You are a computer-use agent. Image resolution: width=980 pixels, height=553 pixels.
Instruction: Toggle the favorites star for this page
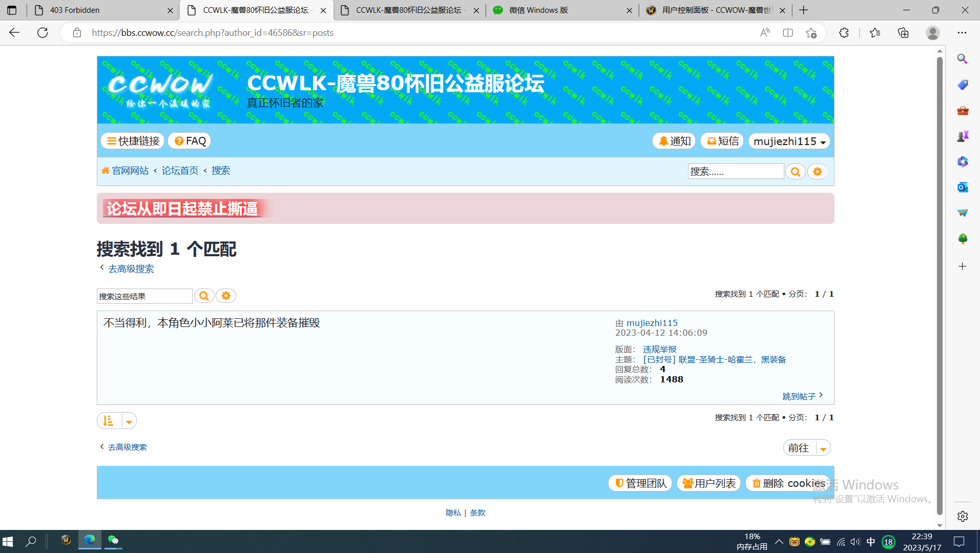coord(811,32)
